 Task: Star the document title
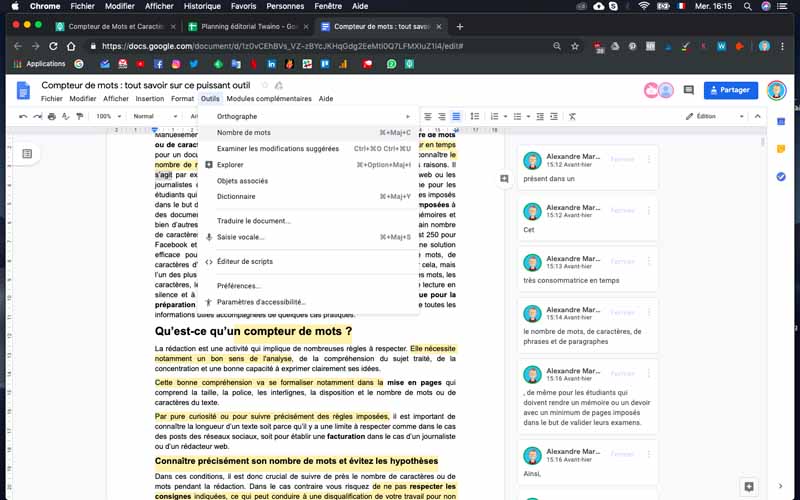(x=265, y=85)
